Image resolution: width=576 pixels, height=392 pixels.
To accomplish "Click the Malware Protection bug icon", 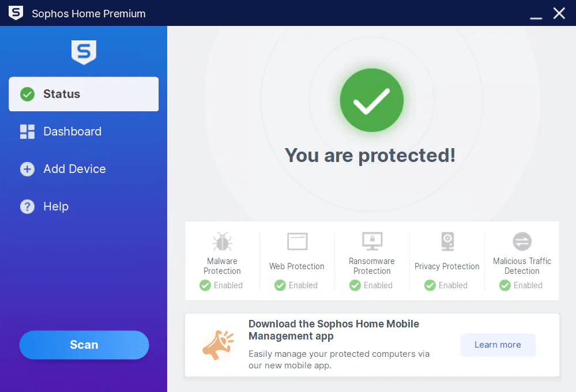I will [222, 242].
